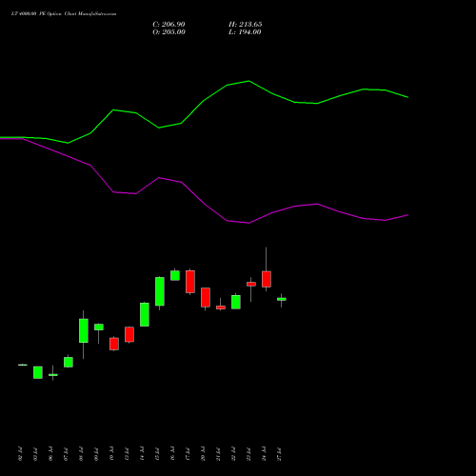The height and width of the screenshot is (476, 476).
Task: Select the tall green candle above 15 Jul
Action: point(160,291)
